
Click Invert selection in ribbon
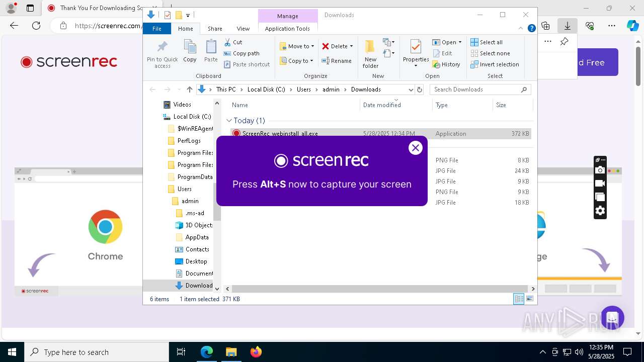click(495, 64)
